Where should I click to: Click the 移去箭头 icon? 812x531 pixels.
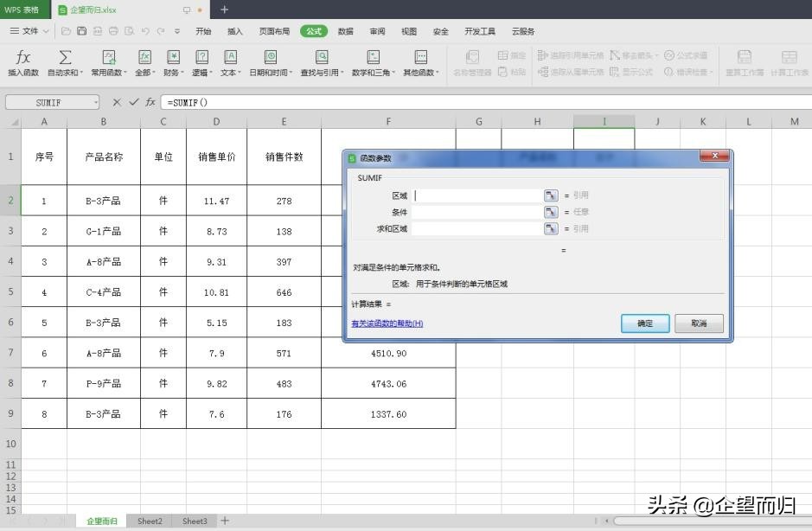click(x=615, y=54)
